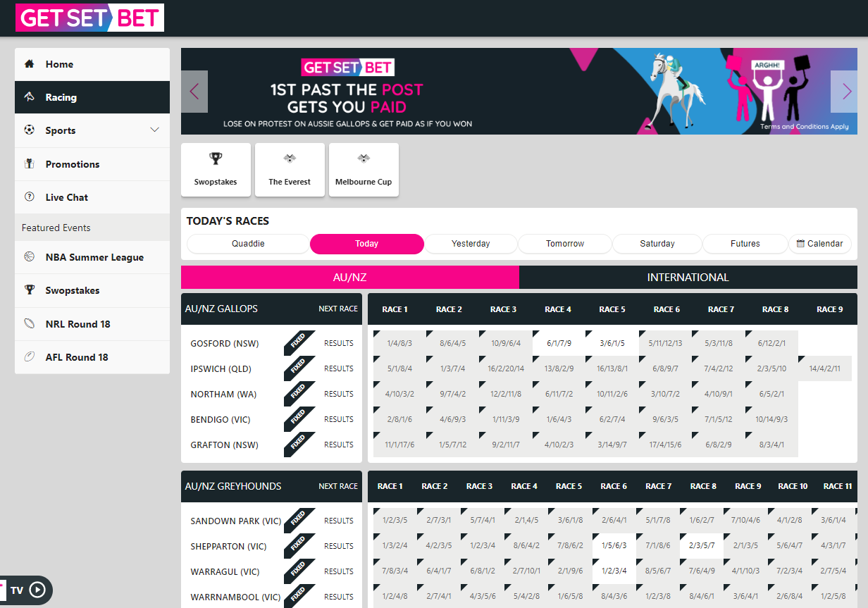This screenshot has height=608, width=868.
Task: Open NBA Summer League featured event
Action: [92, 257]
